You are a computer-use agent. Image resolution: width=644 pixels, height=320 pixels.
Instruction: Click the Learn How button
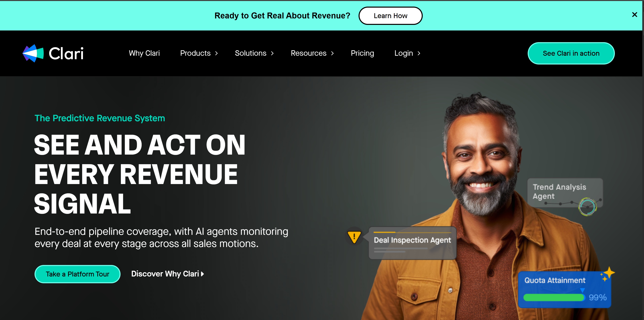click(391, 16)
